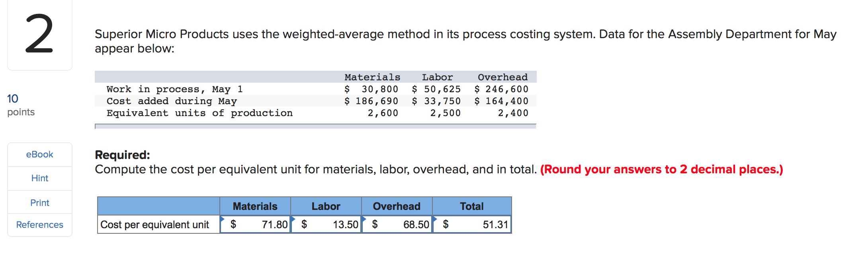
Task: Click the '10 points' label
Action: tap(21, 105)
